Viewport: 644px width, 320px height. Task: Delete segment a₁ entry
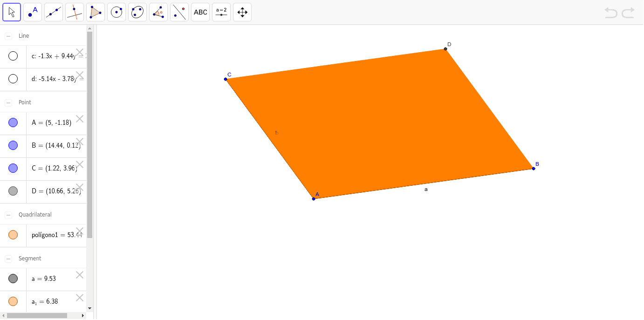pyautogui.click(x=80, y=298)
